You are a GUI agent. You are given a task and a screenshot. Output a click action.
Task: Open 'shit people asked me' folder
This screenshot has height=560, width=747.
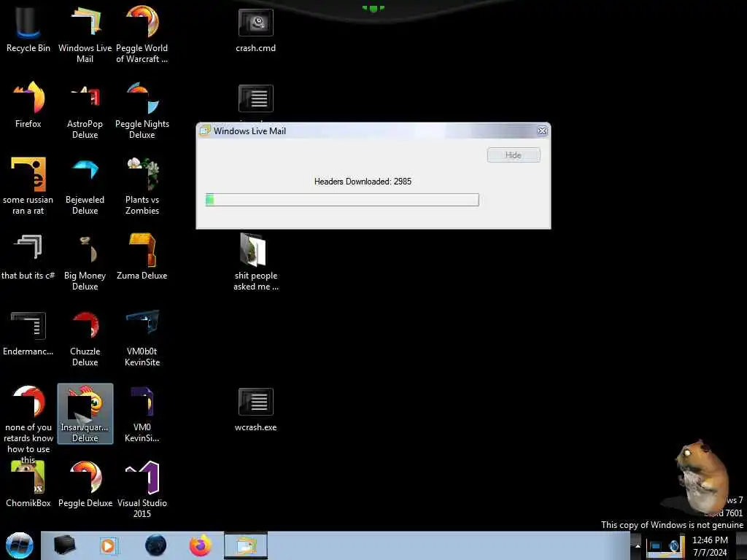point(256,262)
